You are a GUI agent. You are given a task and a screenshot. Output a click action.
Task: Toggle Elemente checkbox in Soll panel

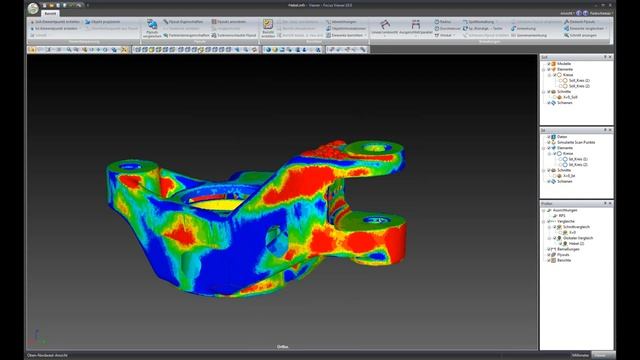pos(549,69)
